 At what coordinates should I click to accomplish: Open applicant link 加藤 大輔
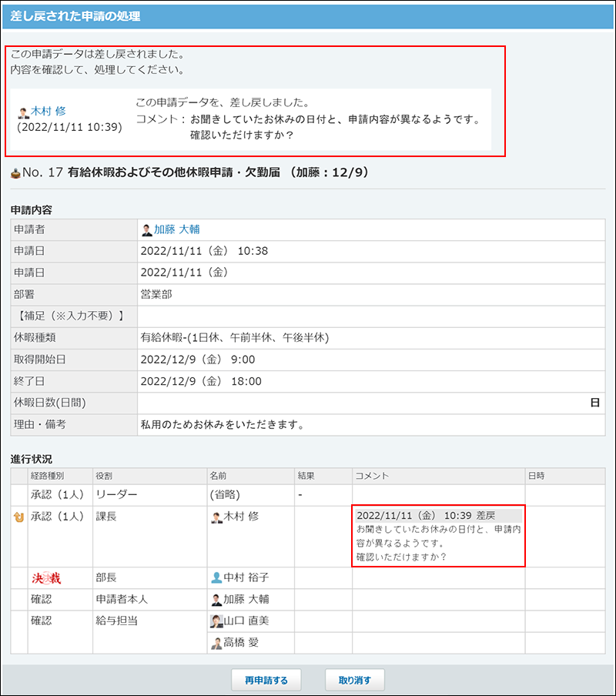[176, 229]
